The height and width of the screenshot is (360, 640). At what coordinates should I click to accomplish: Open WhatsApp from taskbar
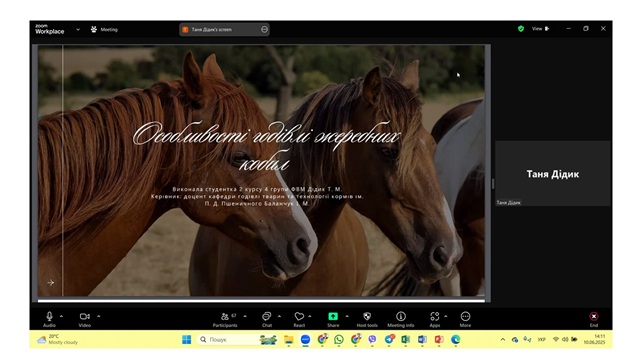tap(339, 340)
